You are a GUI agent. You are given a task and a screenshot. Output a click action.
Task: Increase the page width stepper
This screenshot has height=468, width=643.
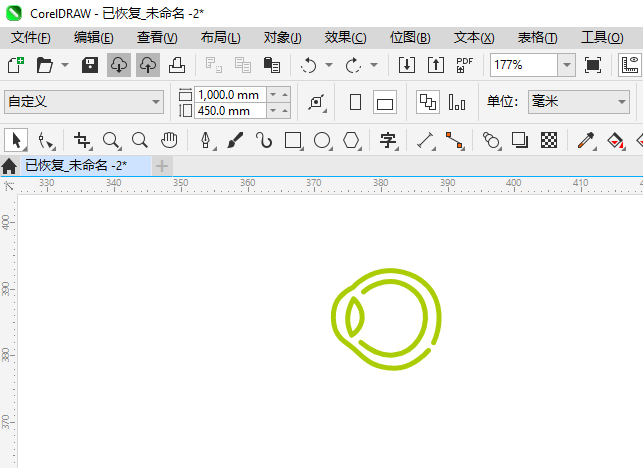tap(285, 95)
